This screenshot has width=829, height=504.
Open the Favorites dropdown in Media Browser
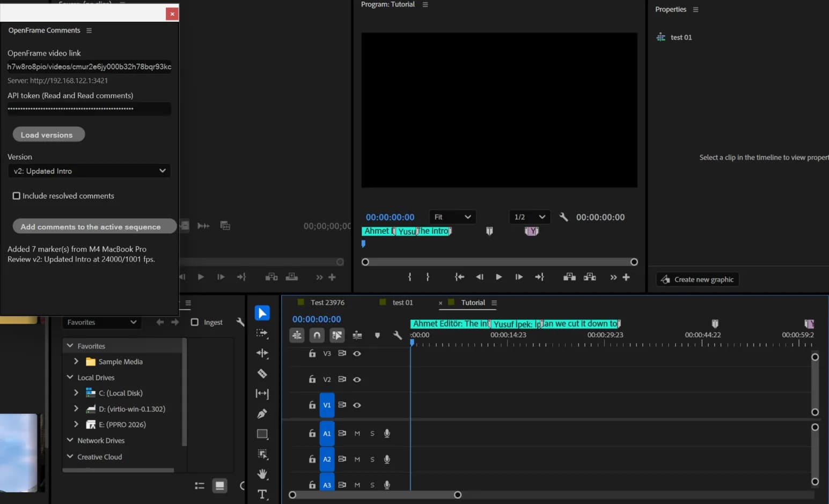101,322
